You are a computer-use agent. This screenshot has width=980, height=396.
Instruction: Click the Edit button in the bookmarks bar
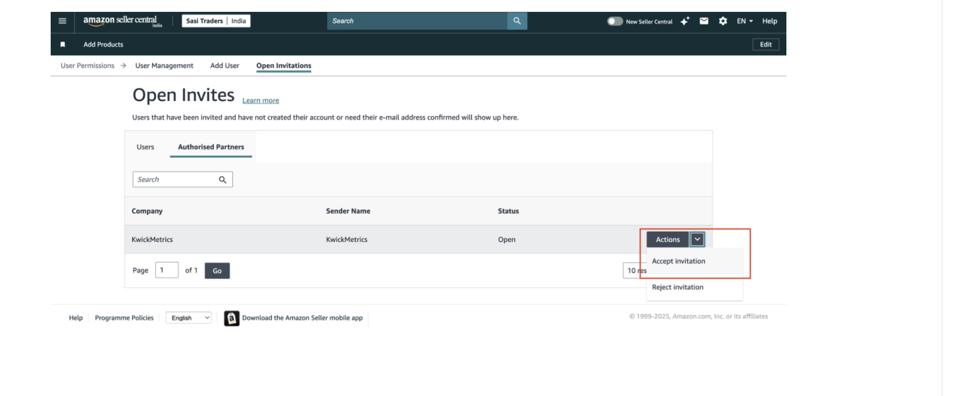click(766, 44)
